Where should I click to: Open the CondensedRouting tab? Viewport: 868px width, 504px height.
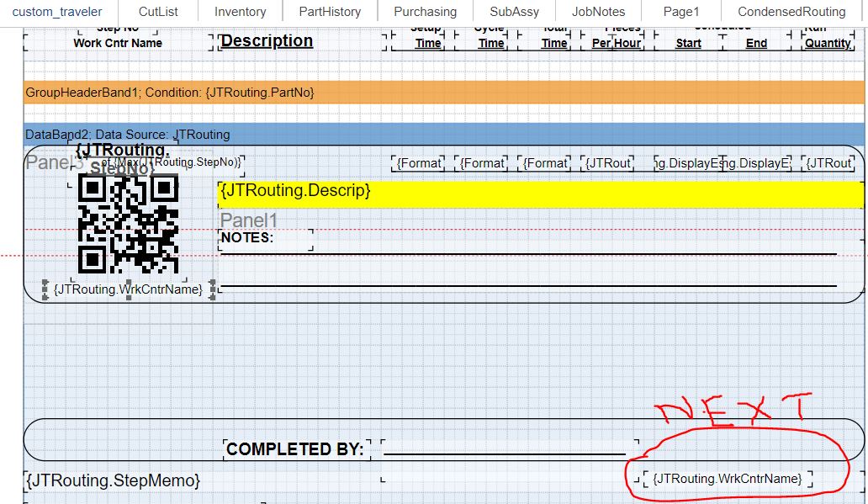pos(791,12)
